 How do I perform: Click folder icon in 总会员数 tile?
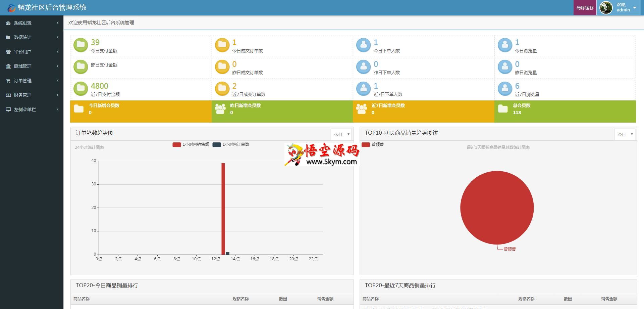(503, 108)
